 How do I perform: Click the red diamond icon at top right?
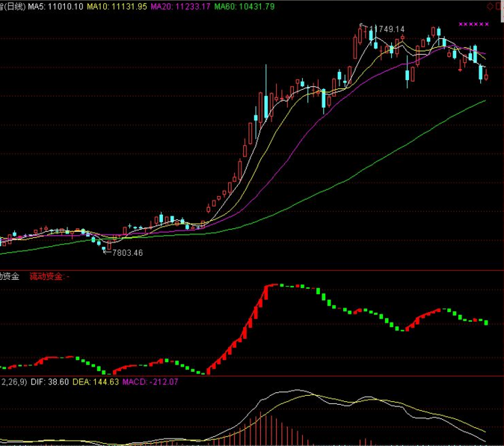click(491, 6)
